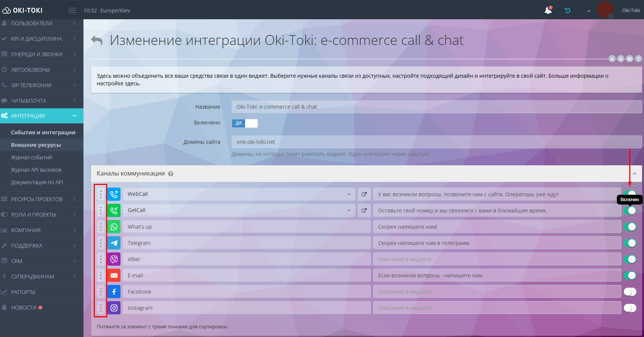
Task: Click the green history clock icon
Action: click(x=567, y=11)
